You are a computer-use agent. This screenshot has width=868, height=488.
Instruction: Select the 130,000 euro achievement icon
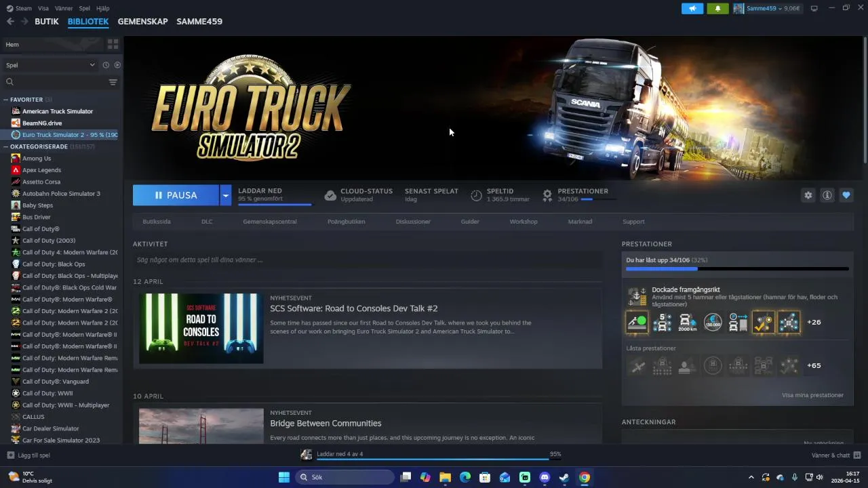coord(713,322)
